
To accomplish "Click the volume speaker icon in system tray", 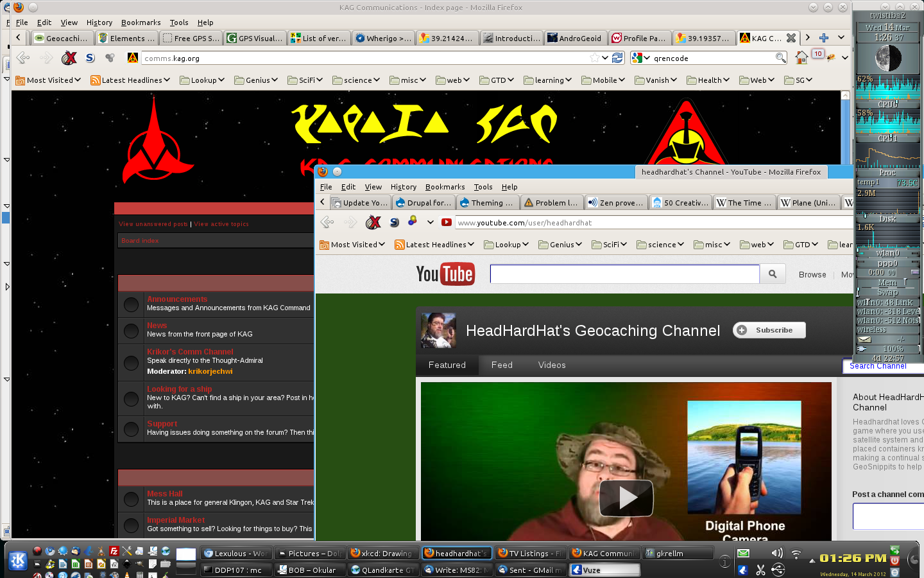I will click(777, 553).
